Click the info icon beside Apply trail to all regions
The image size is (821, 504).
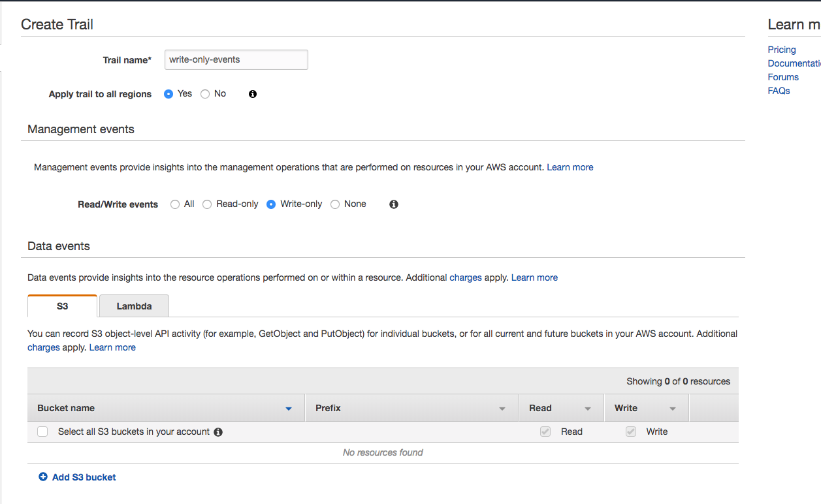pyautogui.click(x=252, y=93)
